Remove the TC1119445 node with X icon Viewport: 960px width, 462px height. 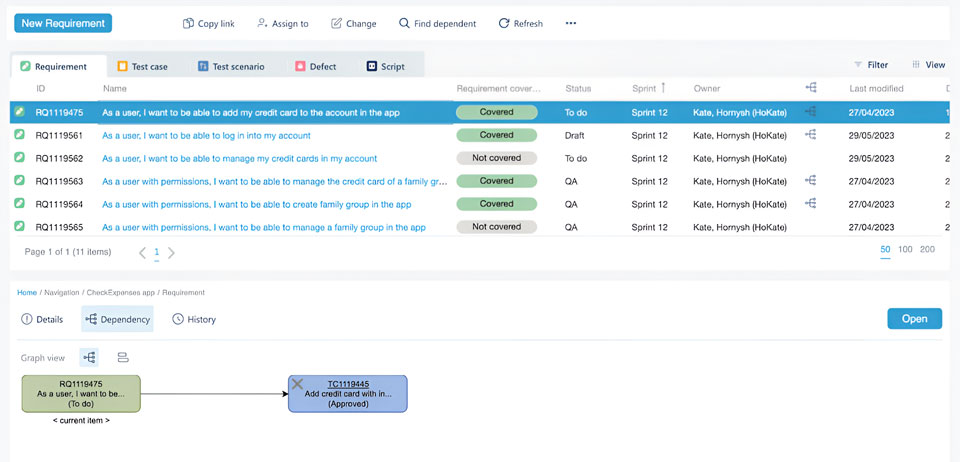[x=297, y=384]
